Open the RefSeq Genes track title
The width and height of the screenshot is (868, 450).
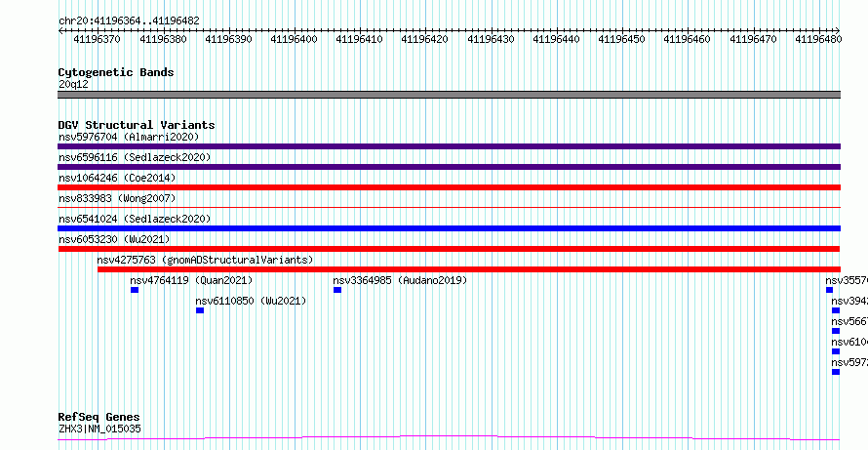tap(99, 418)
